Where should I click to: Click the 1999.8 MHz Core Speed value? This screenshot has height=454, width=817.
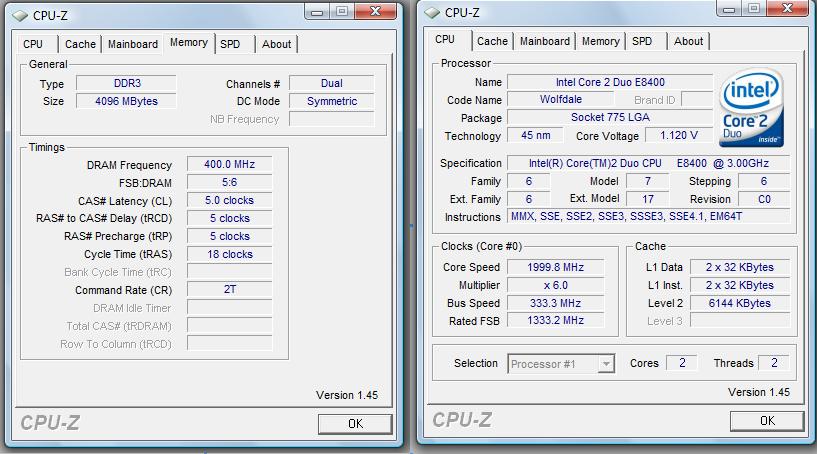[x=555, y=267]
